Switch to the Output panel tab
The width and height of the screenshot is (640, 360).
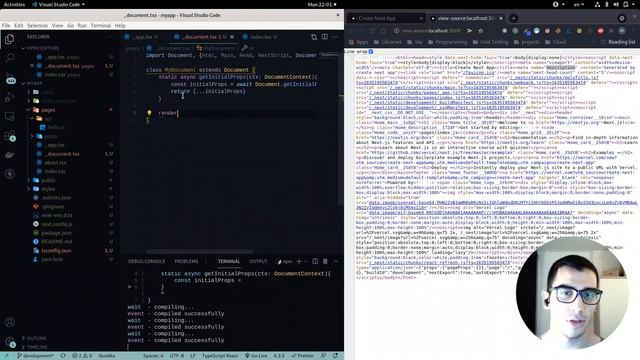point(258,261)
